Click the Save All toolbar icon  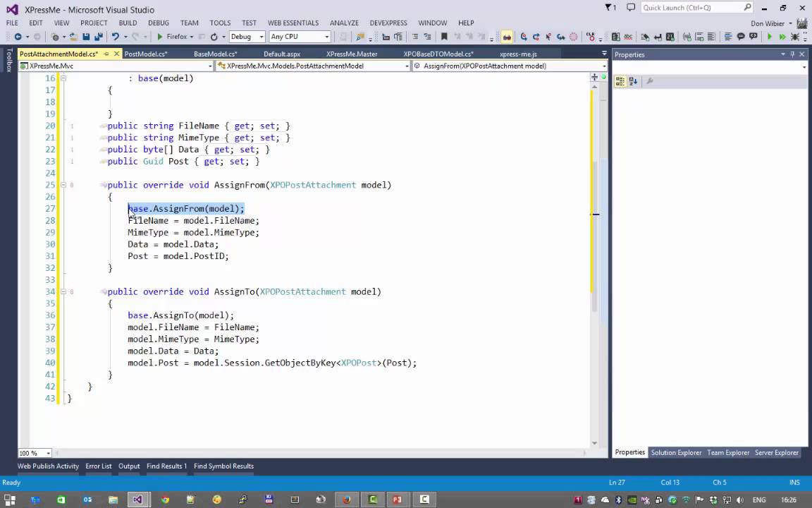click(98, 37)
